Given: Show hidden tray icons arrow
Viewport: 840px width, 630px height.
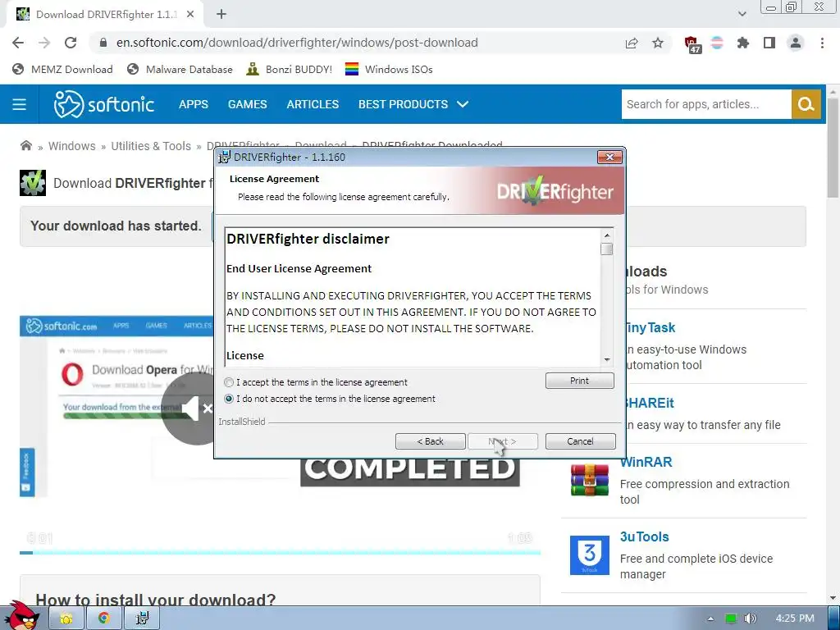Looking at the screenshot, I should click(x=710, y=619).
